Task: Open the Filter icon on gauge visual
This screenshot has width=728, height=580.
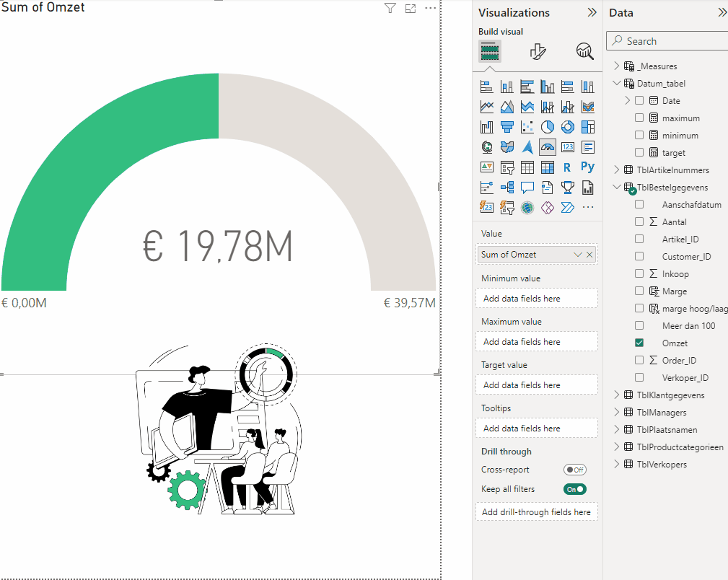Action: pyautogui.click(x=390, y=9)
